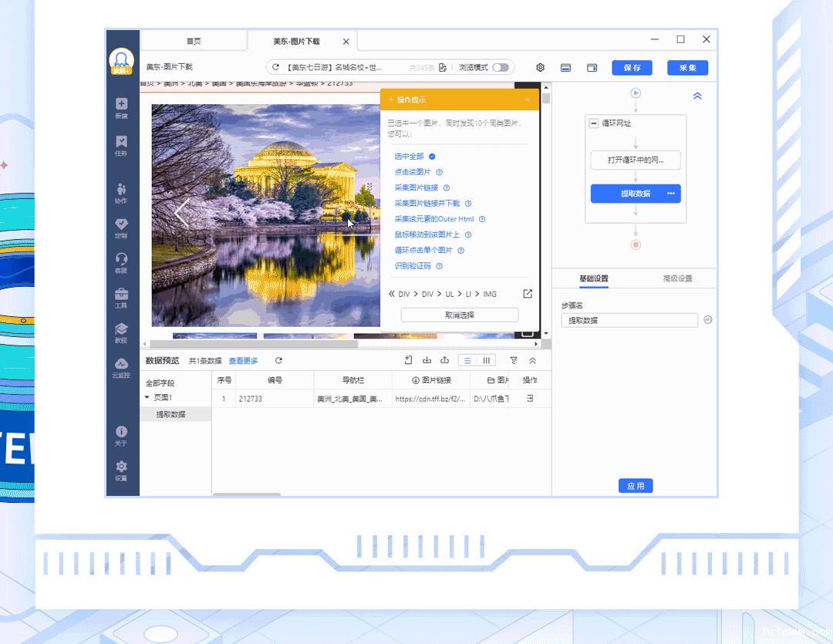The width and height of the screenshot is (833, 644).
Task: Switch to the 高级设置 tab
Action: pyautogui.click(x=677, y=278)
